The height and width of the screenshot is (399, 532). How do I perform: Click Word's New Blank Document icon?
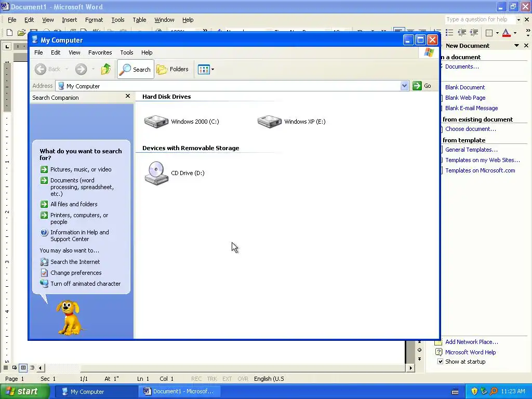(x=9, y=32)
